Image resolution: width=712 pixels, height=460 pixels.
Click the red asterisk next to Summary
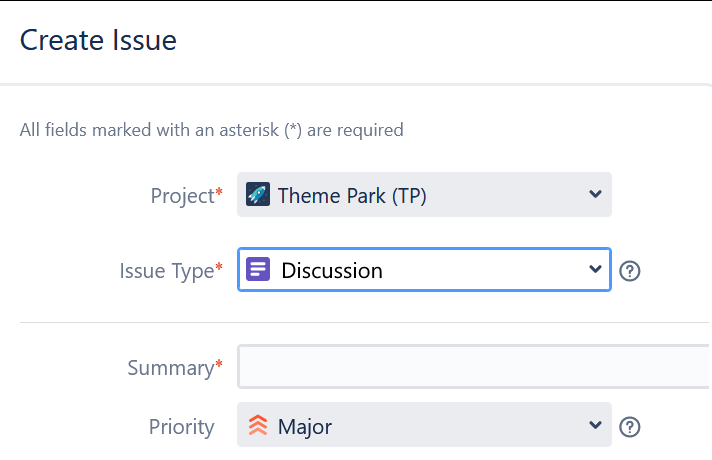click(x=219, y=364)
